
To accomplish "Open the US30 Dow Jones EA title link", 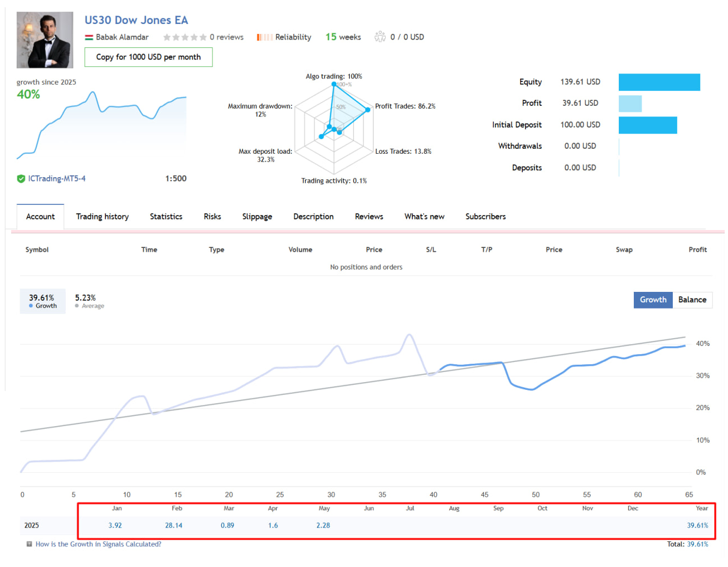I will pyautogui.click(x=136, y=20).
